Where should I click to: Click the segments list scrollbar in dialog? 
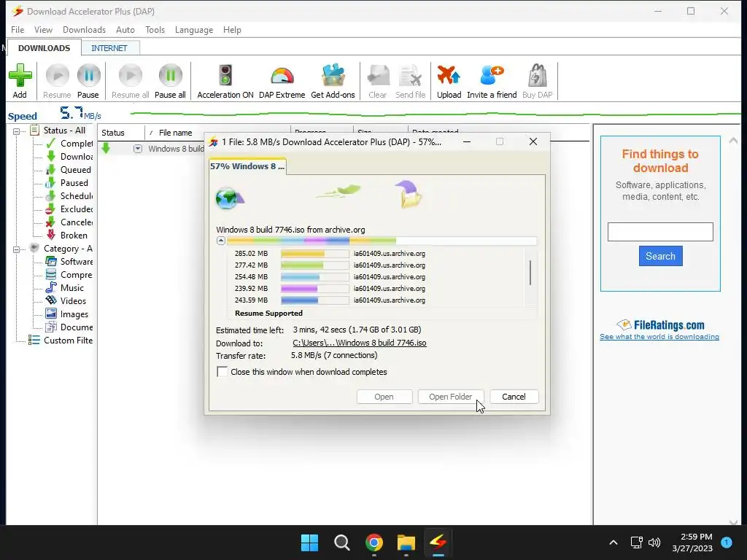point(530,273)
